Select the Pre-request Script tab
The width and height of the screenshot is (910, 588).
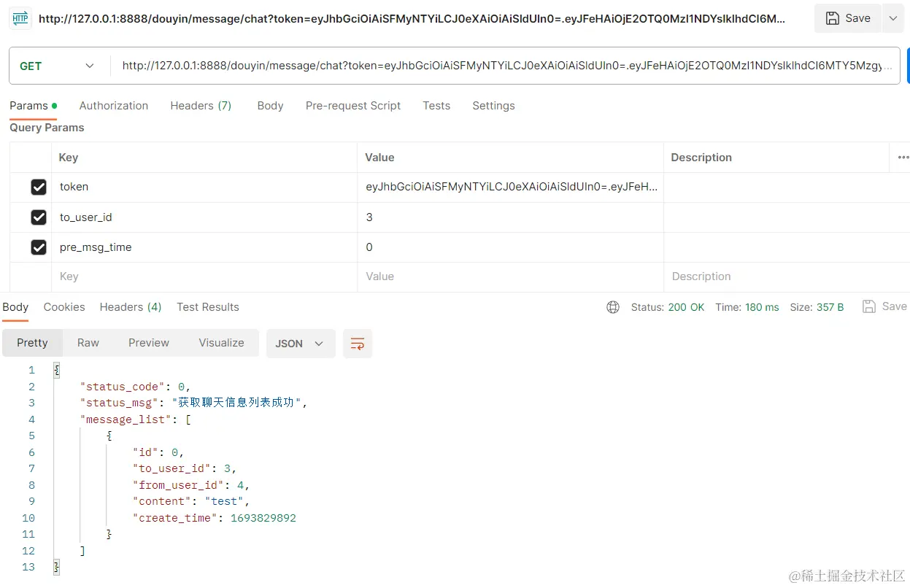click(x=353, y=106)
